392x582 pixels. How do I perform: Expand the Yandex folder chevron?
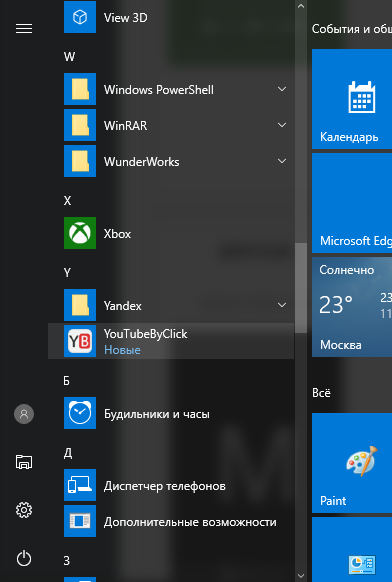coord(282,305)
